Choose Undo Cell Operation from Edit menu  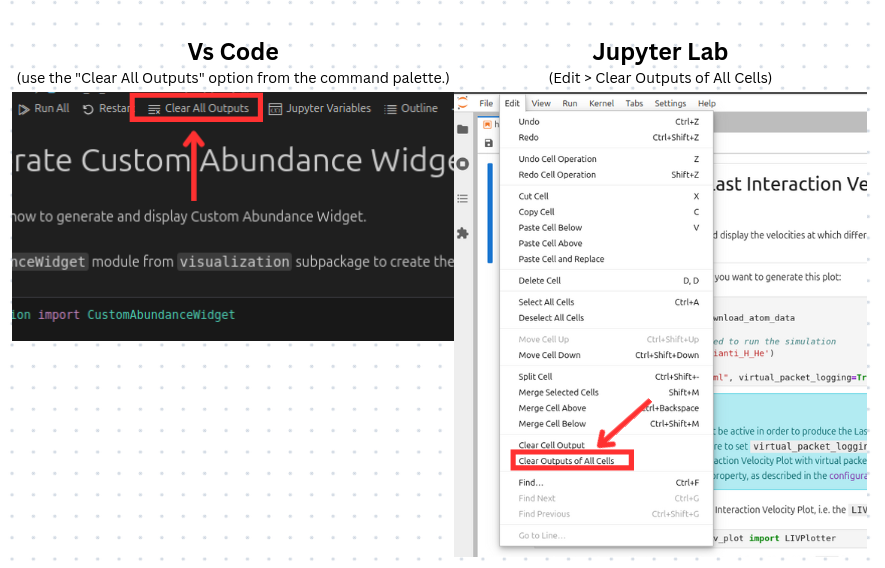coord(557,159)
